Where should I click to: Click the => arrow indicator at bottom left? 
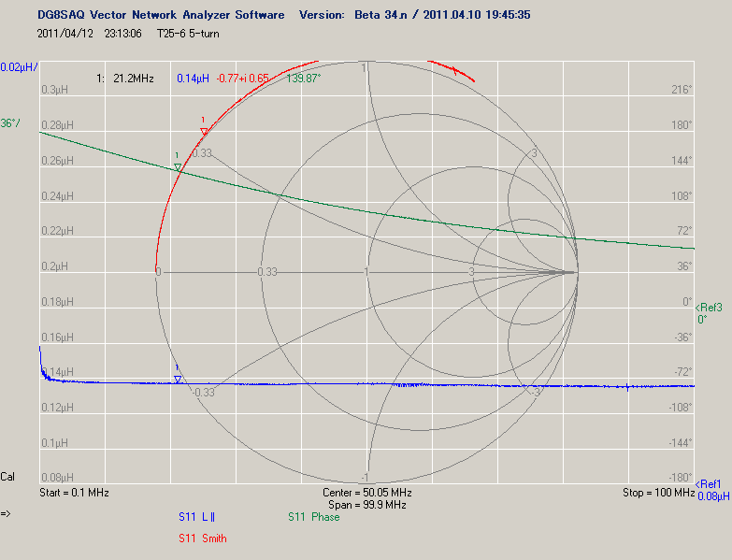click(x=5, y=514)
